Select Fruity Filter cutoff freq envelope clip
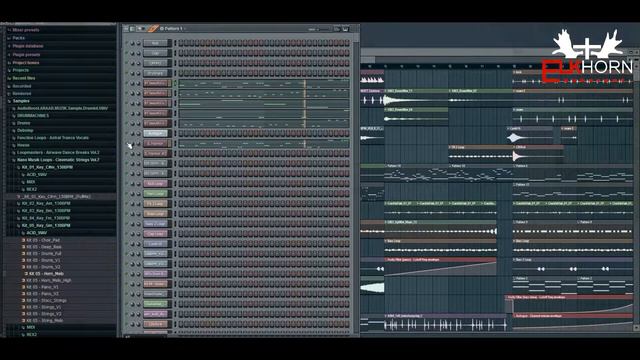Screen dimensions: 640x360 tap(440, 267)
